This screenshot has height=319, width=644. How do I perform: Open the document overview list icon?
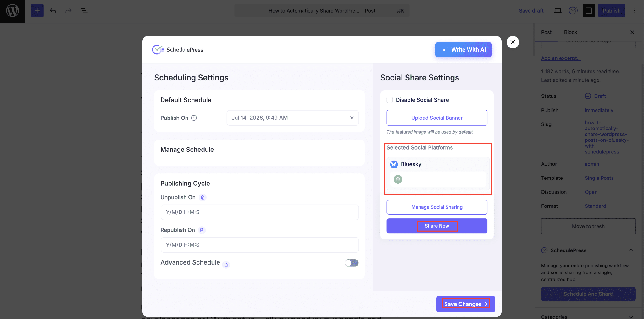(x=84, y=11)
